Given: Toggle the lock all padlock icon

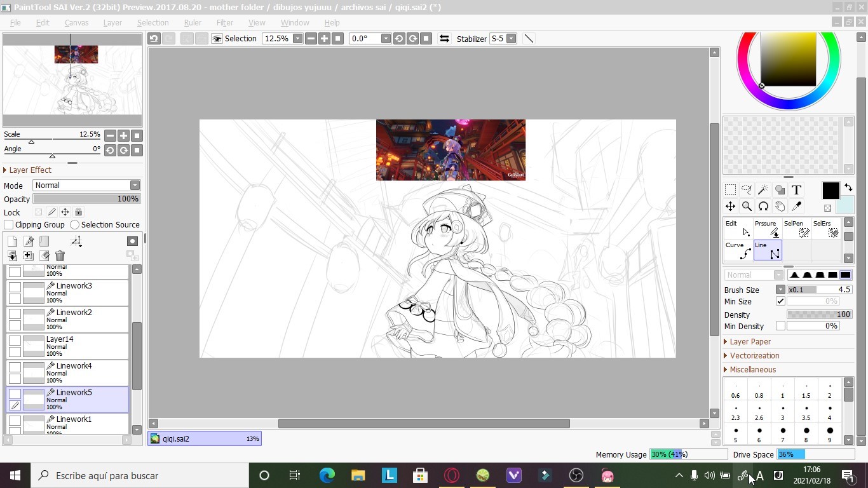Looking at the screenshot, I should (78, 212).
